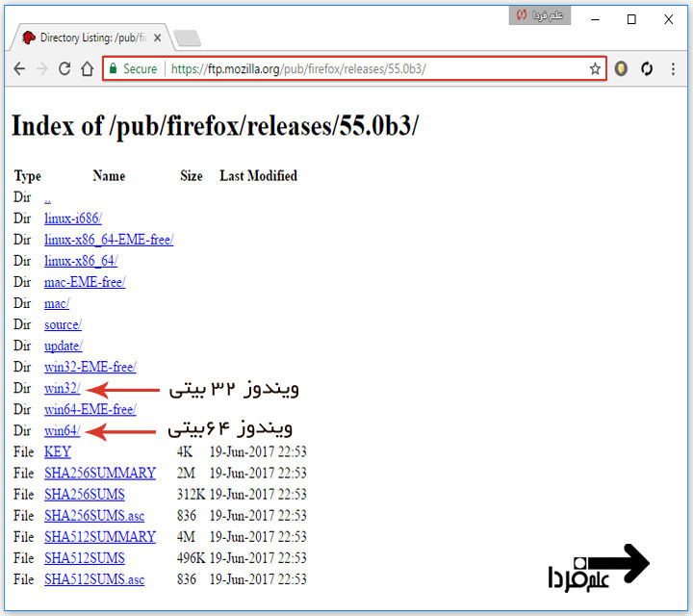Open the mac-EME-free/ directory
Screen dimensions: 693x616
coord(85,282)
